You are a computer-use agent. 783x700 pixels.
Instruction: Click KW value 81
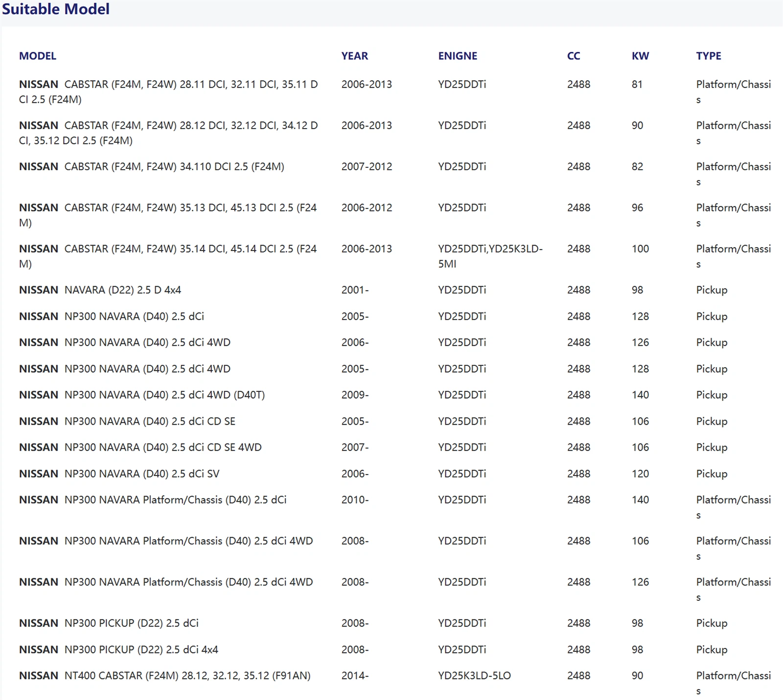[637, 84]
